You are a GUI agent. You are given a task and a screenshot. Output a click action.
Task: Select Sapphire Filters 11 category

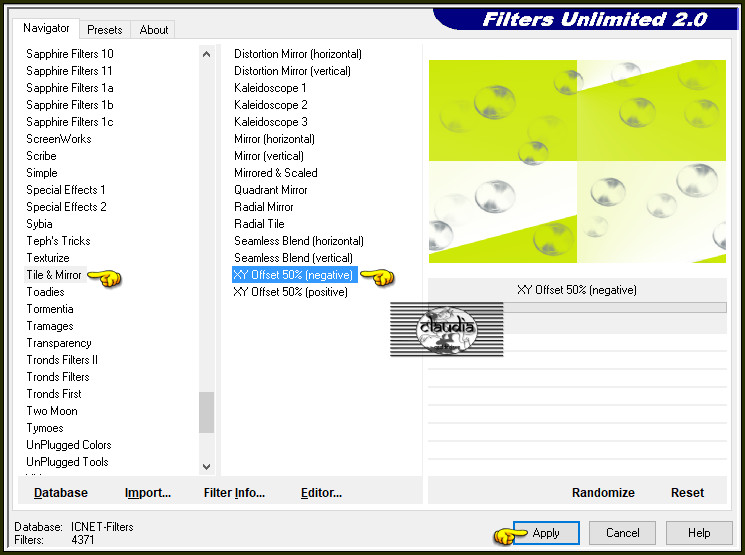69,71
